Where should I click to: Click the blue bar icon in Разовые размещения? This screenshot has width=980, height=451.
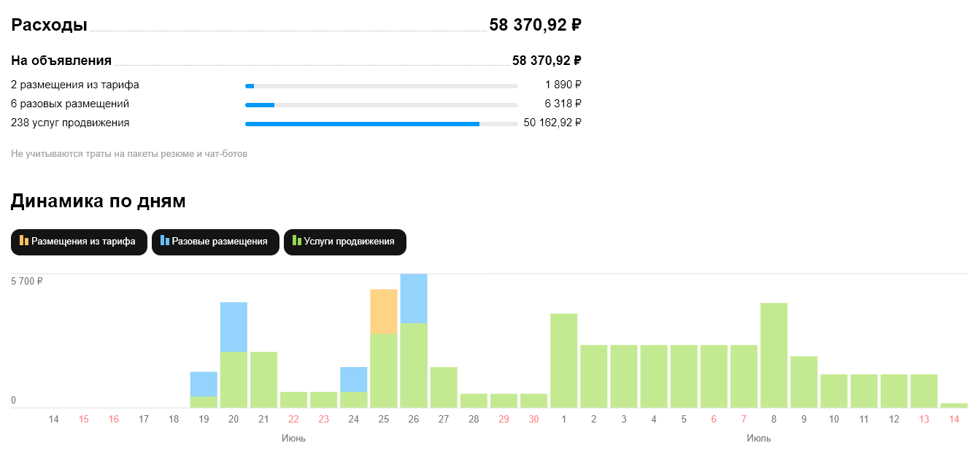[165, 240]
